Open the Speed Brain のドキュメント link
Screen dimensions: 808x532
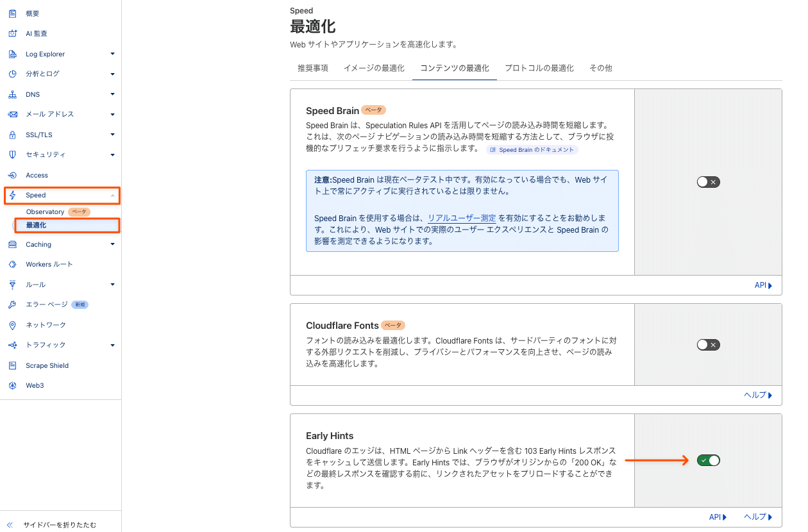point(532,150)
